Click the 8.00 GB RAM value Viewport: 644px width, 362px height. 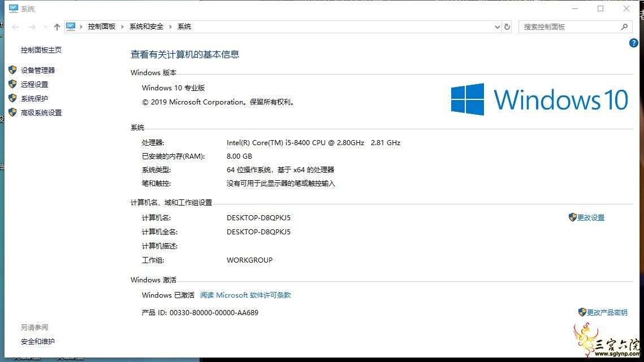coord(239,156)
